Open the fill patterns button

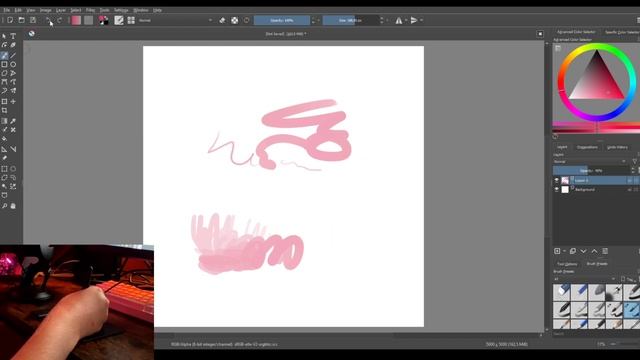(x=89, y=20)
